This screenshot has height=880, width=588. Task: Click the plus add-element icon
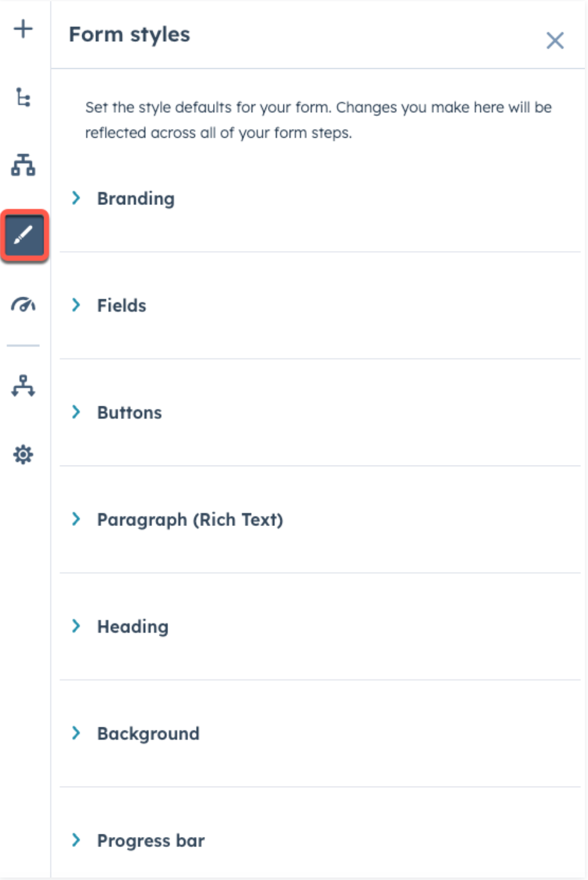(x=23, y=29)
